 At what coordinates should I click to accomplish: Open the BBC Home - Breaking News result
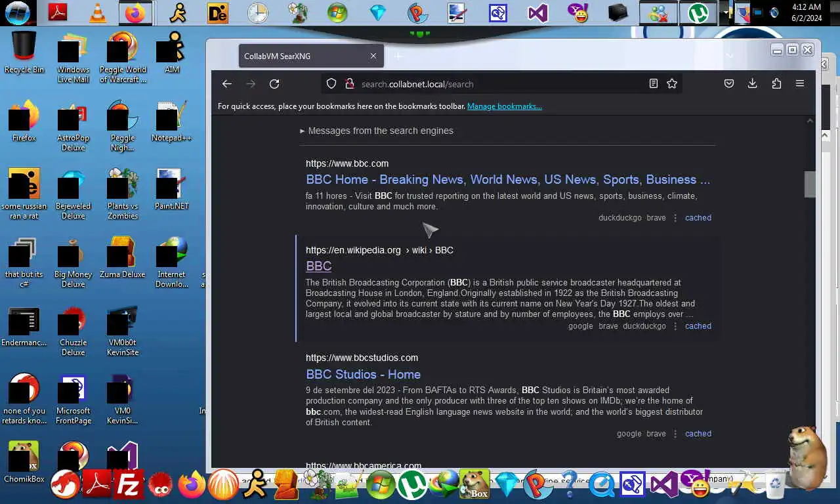pyautogui.click(x=508, y=180)
